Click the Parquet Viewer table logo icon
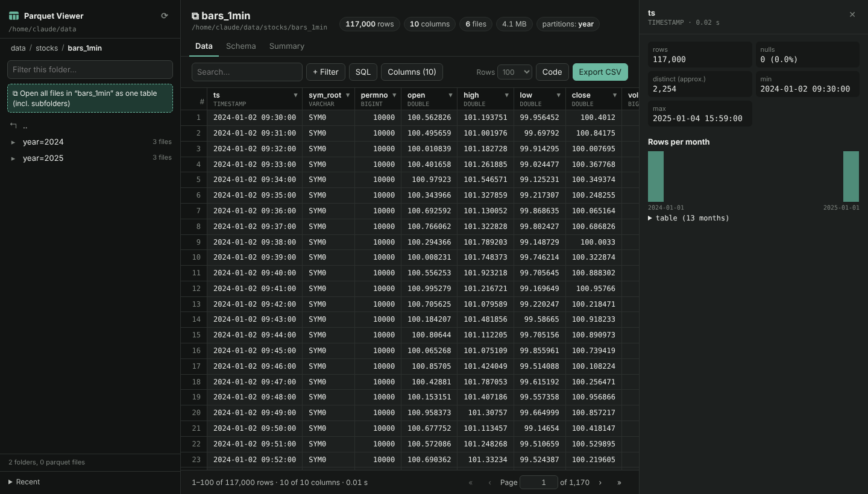The image size is (868, 494). click(x=14, y=16)
